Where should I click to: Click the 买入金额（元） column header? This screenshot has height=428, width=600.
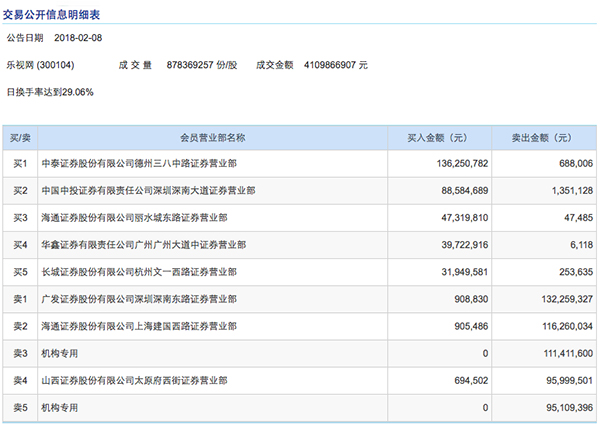pyautogui.click(x=439, y=138)
